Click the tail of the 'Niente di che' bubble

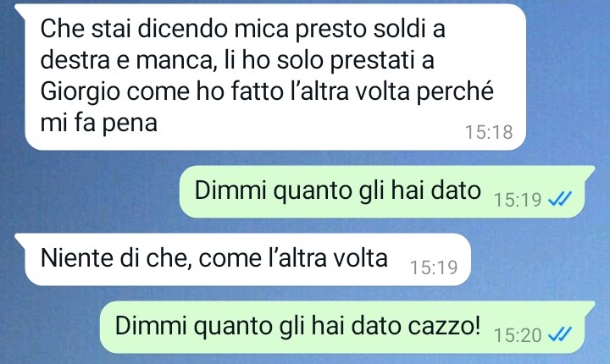point(20,239)
